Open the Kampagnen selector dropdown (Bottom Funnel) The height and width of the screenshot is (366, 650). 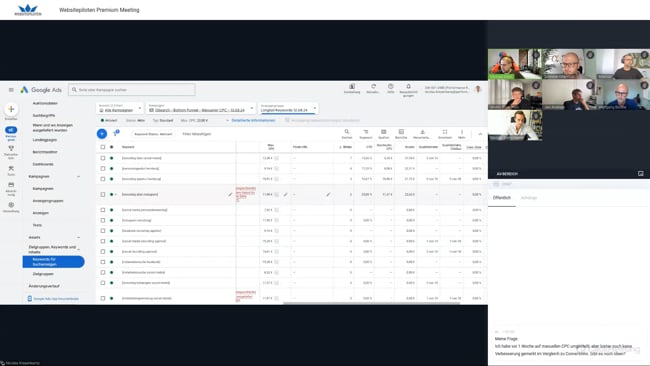[x=201, y=109]
